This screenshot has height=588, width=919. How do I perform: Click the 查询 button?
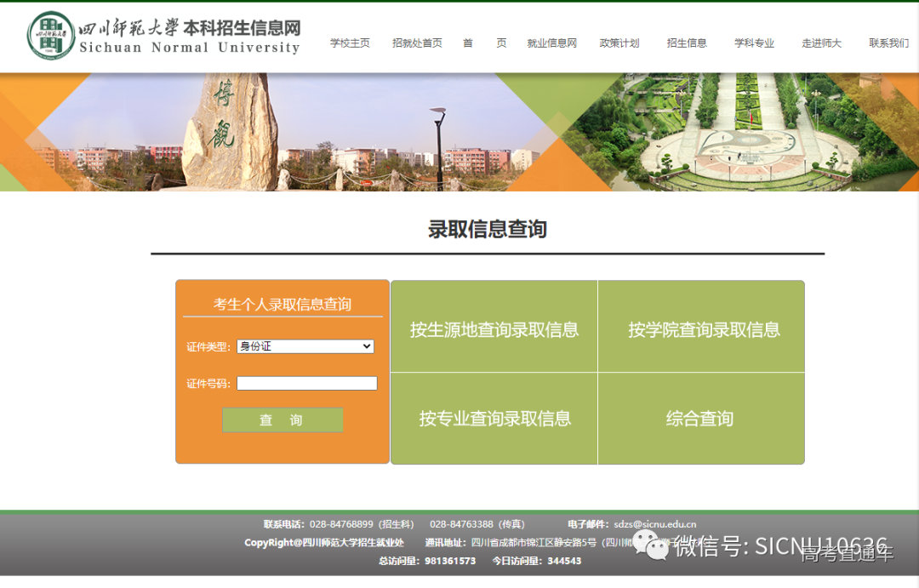[283, 420]
